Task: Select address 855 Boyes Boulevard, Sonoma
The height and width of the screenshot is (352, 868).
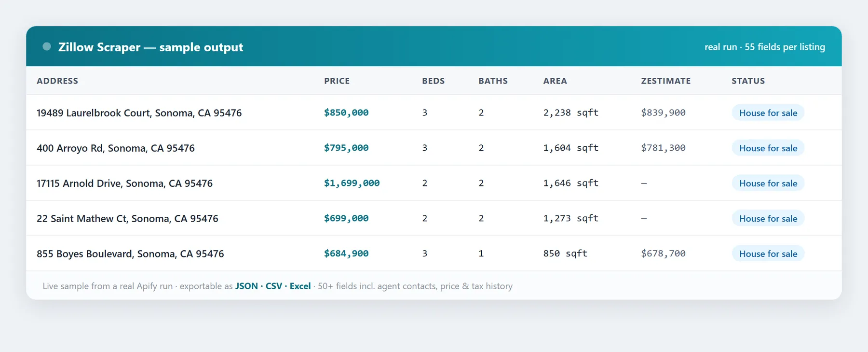Action: 130,254
